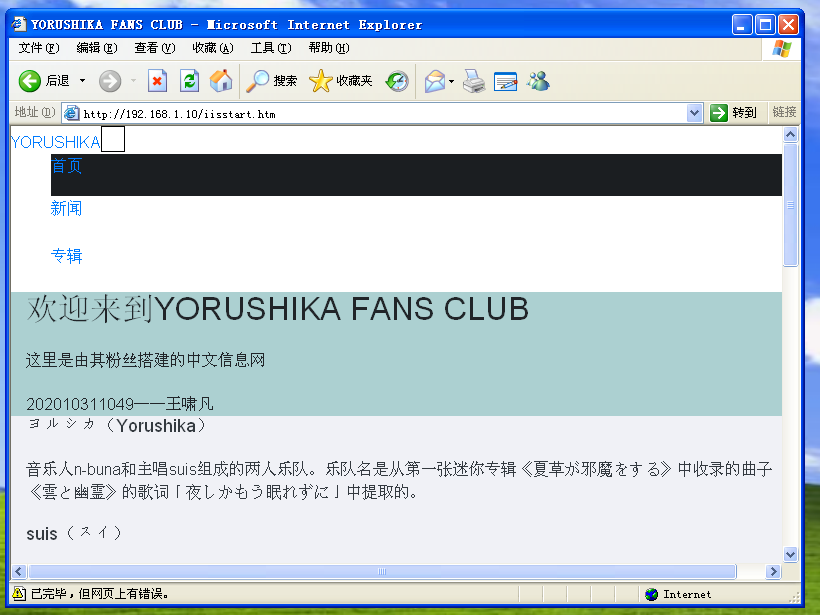Stop page loading with red X icon

click(157, 81)
